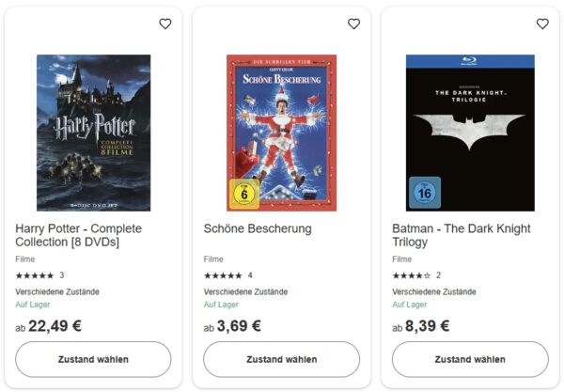Click the 8,39 € price
This screenshot has height=392, width=564.
(x=428, y=326)
